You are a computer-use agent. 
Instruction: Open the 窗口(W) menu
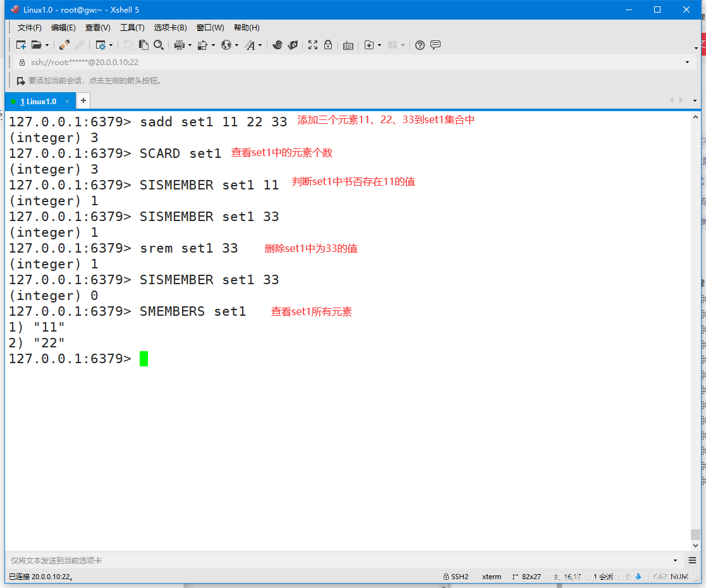click(210, 27)
